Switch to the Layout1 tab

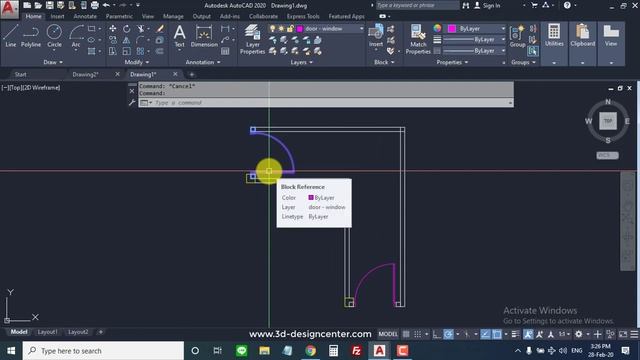tap(47, 332)
